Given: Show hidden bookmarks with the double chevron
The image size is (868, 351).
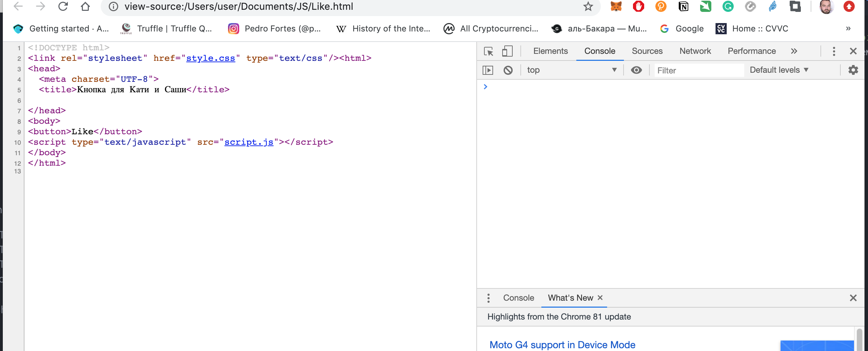Looking at the screenshot, I should pyautogui.click(x=848, y=29).
